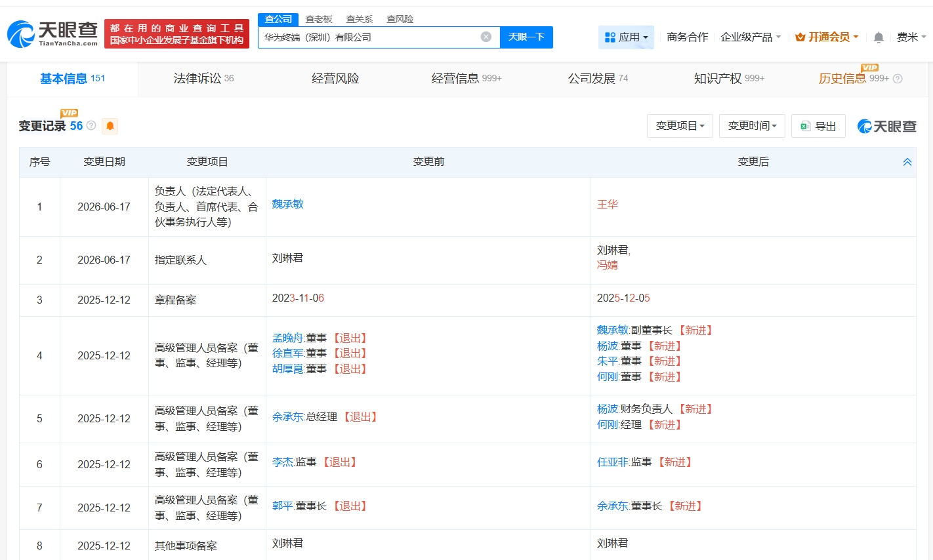The height and width of the screenshot is (560, 933).
Task: Click the 变更日期 column header
Action: pos(104,162)
